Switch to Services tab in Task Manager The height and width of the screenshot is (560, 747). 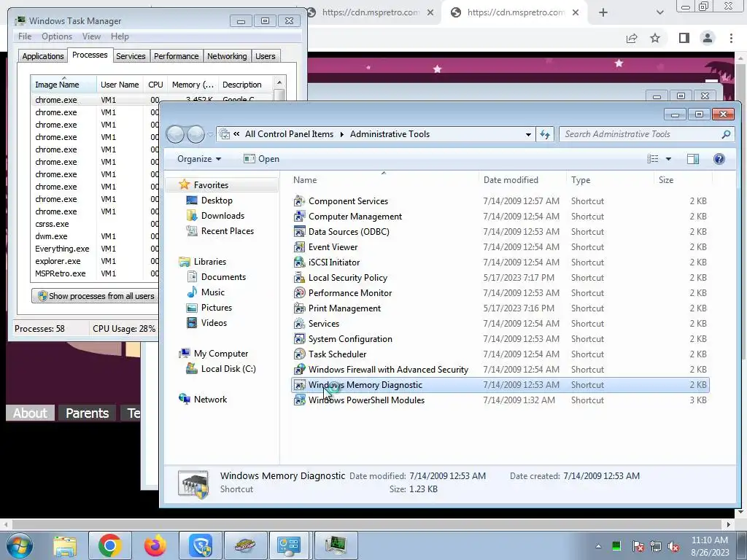pos(131,56)
